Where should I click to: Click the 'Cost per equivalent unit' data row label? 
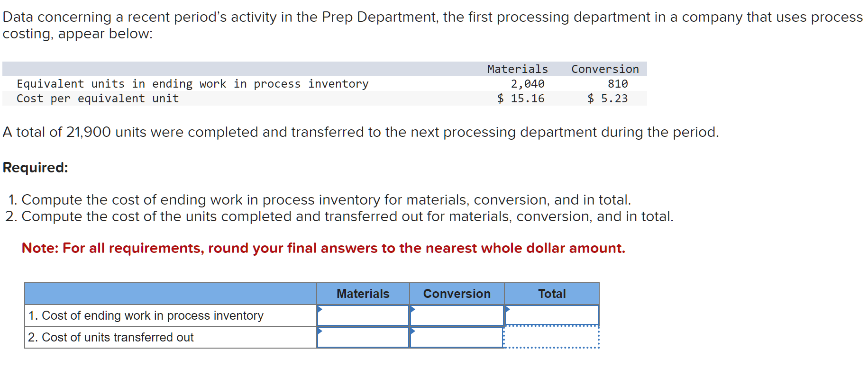tap(98, 99)
